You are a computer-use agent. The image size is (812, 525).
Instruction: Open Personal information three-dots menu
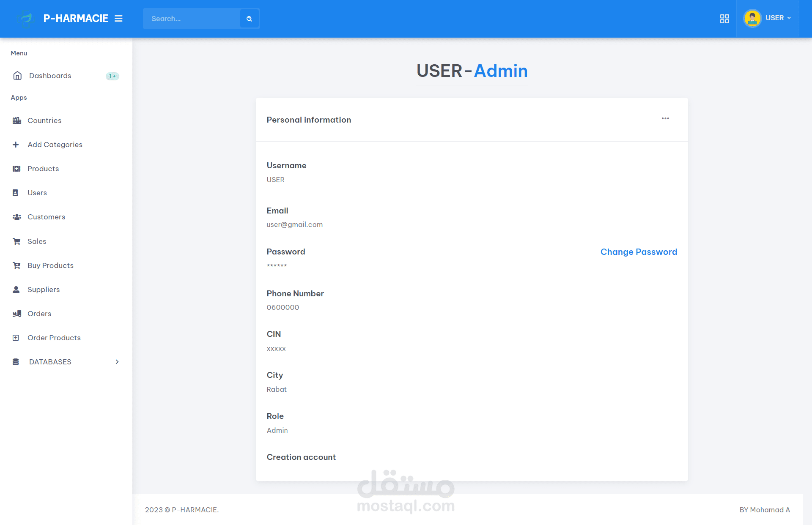665,118
